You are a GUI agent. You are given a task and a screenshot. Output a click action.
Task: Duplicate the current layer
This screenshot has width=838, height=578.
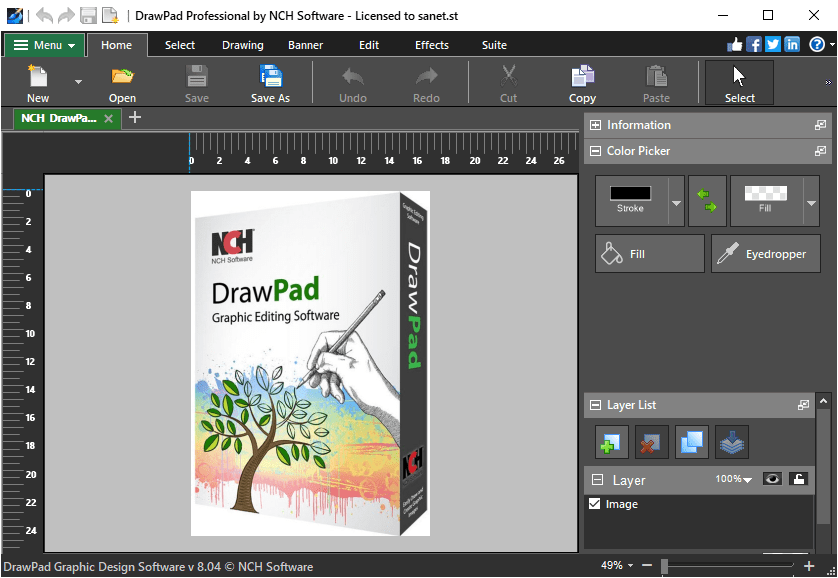click(692, 442)
